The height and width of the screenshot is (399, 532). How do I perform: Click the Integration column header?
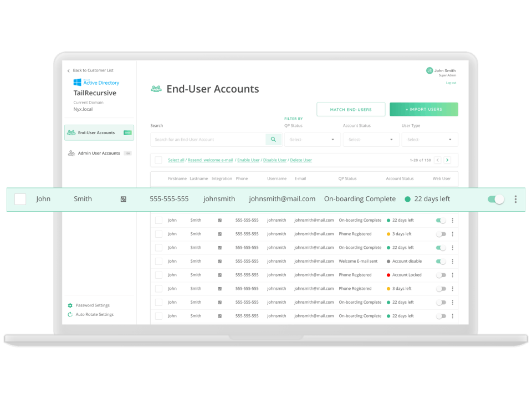coord(222,178)
